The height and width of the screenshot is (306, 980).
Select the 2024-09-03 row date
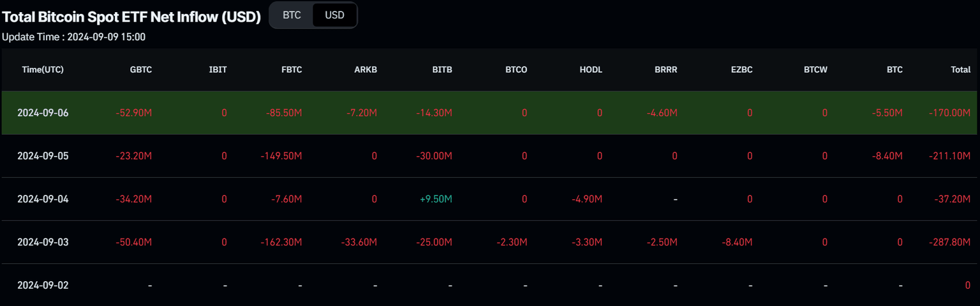tap(43, 242)
